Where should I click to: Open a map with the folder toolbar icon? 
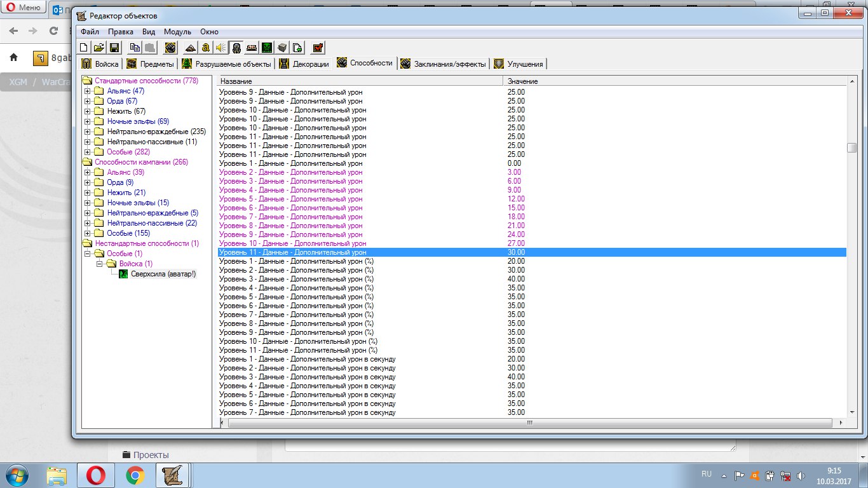coord(99,47)
